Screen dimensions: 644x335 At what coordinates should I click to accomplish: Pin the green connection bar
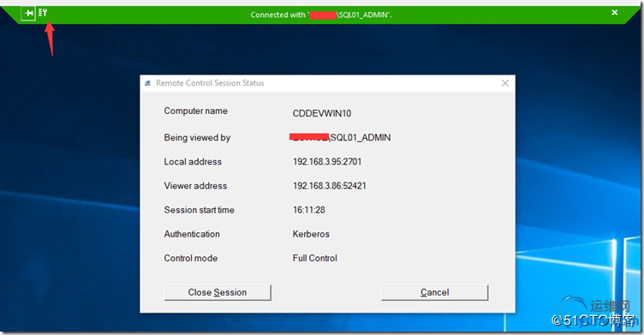pyautogui.click(x=28, y=14)
